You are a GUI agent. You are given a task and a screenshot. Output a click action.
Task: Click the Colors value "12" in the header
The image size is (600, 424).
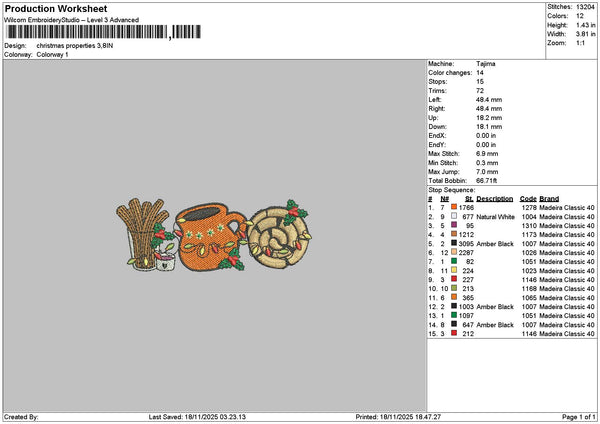[580, 16]
